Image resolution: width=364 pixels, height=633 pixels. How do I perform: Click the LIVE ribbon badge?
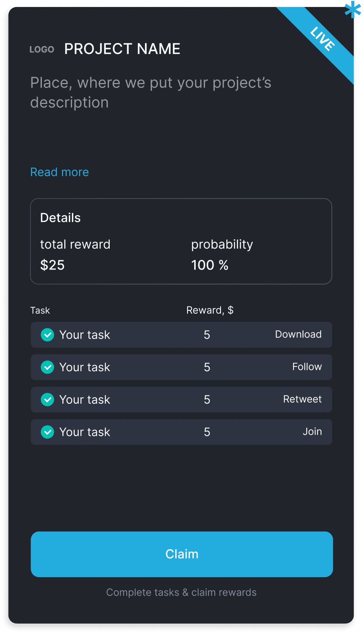coord(323,39)
